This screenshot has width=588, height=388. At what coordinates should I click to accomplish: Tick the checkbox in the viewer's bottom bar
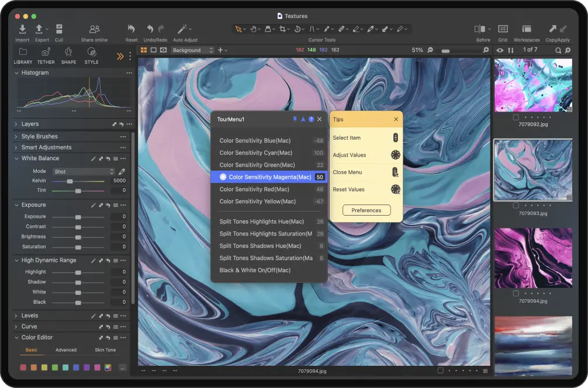click(x=440, y=370)
